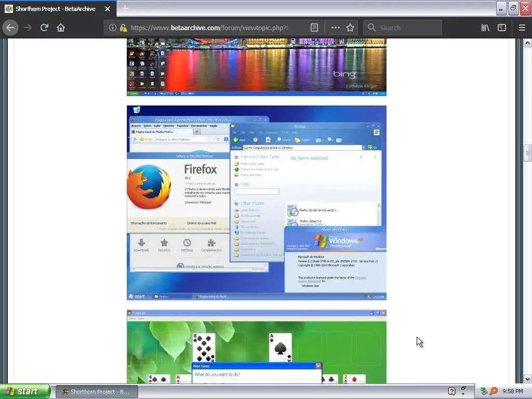Image resolution: width=532 pixels, height=399 pixels.
Task: Open the language bar options dropdown arrow
Action: pyautogui.click(x=463, y=395)
